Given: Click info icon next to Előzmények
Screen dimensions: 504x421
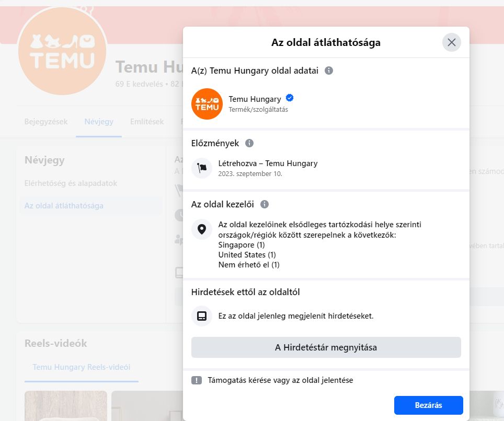Looking at the screenshot, I should [249, 143].
